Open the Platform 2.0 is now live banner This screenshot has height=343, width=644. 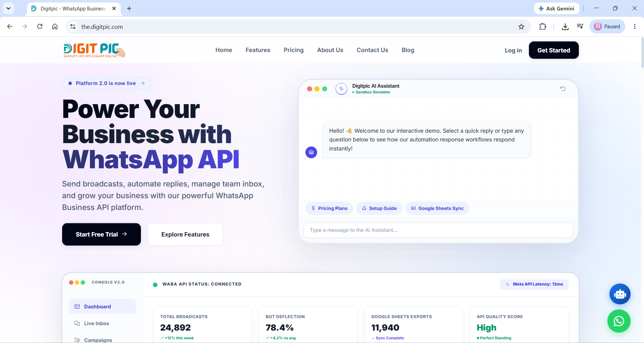tap(107, 83)
